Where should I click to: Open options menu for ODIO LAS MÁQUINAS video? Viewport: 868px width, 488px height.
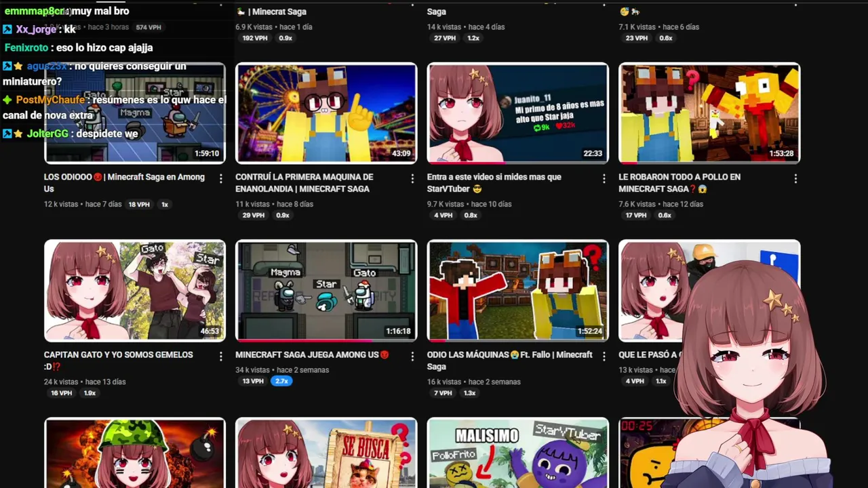(604, 357)
